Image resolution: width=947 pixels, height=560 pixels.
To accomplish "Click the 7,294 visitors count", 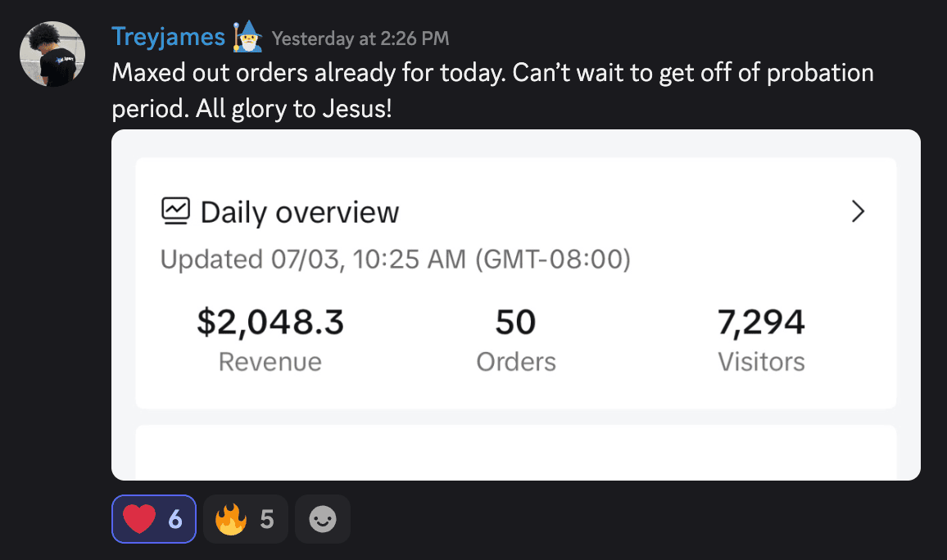I will [761, 323].
